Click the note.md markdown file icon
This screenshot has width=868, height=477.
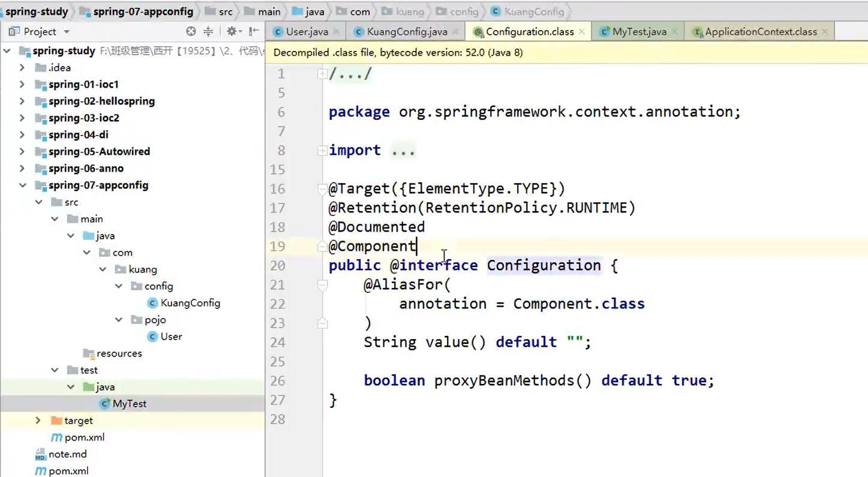click(x=40, y=454)
